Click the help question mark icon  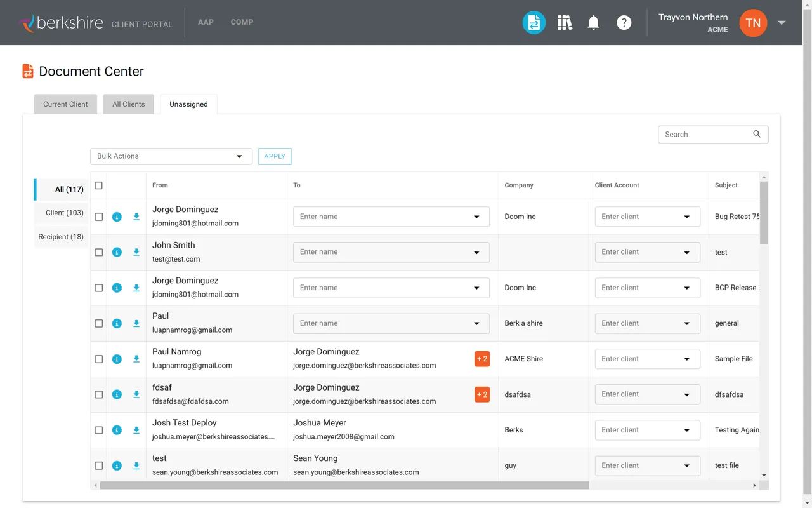coord(624,22)
